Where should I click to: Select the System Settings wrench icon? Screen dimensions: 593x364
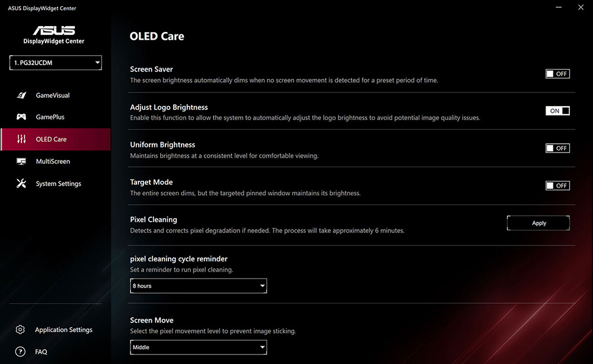point(21,183)
